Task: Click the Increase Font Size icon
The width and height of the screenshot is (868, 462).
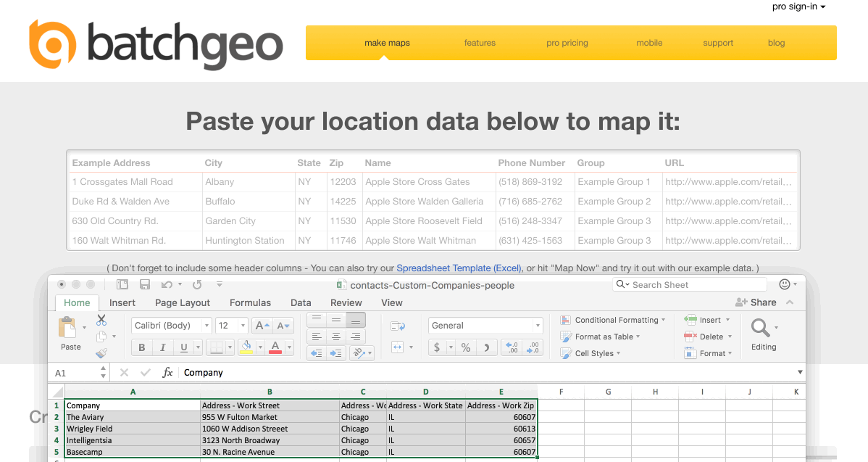Action: [262, 326]
